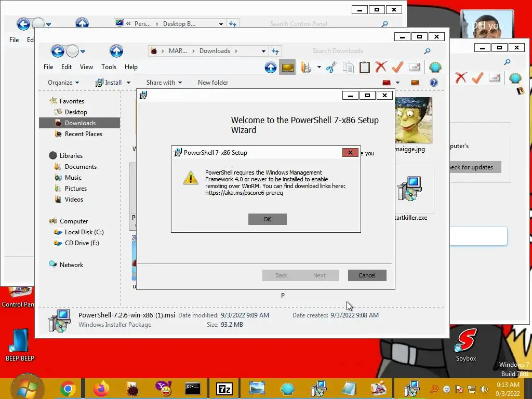Click search magnifier in Control Panel window
Image resolution: width=532 pixels, height=399 pixels.
point(384,24)
